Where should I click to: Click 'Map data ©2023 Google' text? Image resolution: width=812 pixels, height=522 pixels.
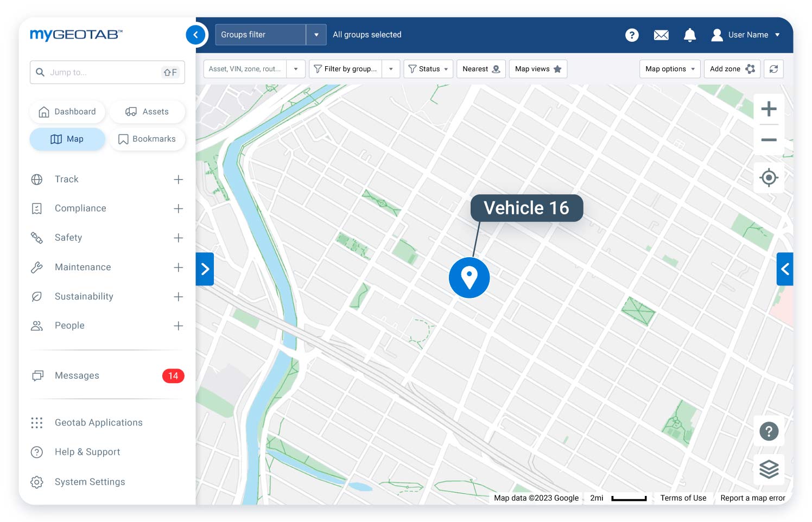tap(536, 498)
